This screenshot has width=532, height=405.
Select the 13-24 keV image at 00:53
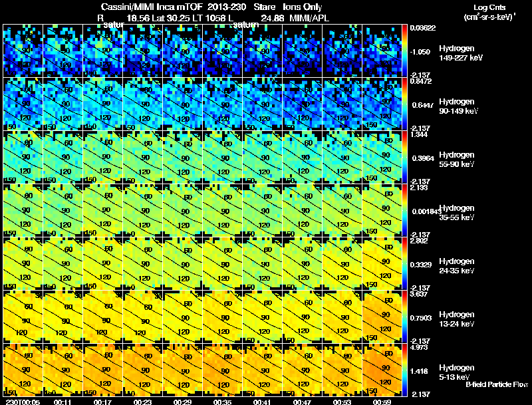[342, 317]
